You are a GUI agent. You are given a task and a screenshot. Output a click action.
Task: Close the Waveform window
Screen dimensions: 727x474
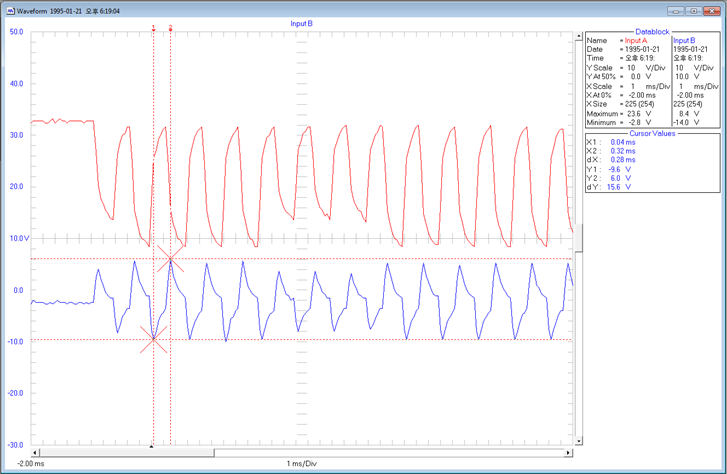711,10
